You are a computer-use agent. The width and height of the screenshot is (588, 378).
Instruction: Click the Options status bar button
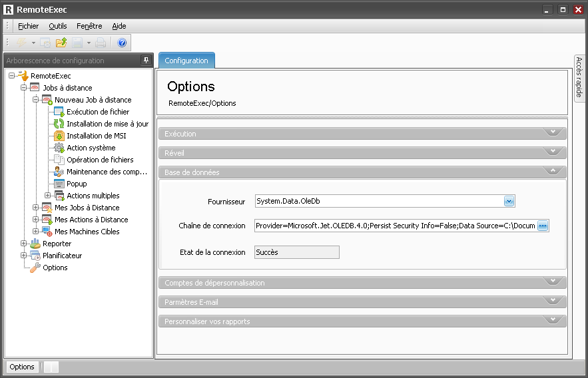pos(22,367)
